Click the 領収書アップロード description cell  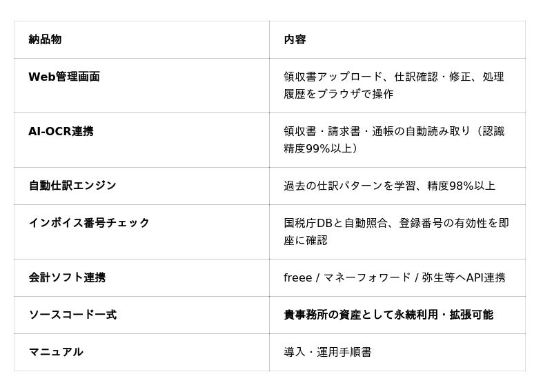pyautogui.click(x=393, y=85)
